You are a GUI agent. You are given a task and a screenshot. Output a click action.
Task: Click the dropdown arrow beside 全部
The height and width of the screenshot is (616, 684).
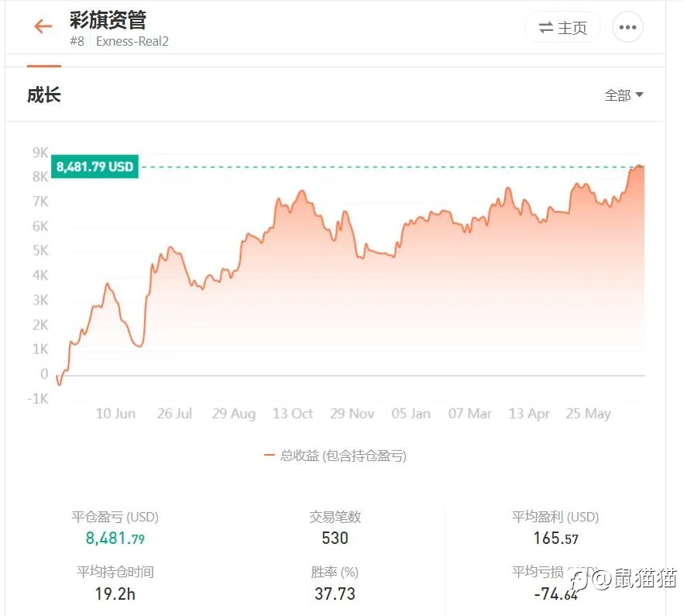pyautogui.click(x=639, y=95)
